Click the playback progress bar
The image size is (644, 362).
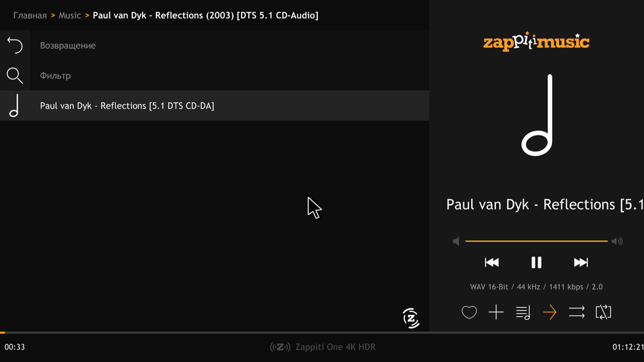322,332
